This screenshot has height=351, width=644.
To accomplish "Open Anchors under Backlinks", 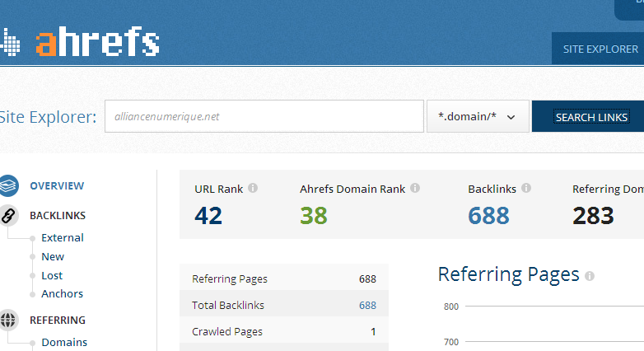I will 62,293.
